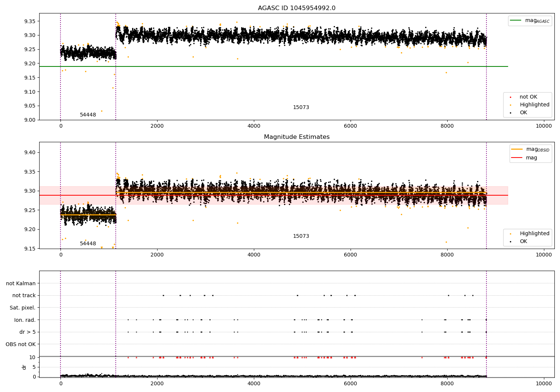Click the 'OBS not OK' row label
Screen dimensions: 560x392
coord(21,344)
